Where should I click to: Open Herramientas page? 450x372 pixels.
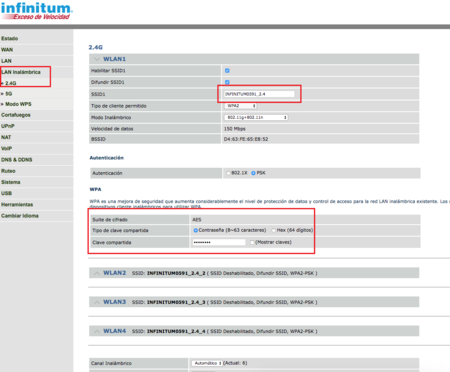[17, 204]
